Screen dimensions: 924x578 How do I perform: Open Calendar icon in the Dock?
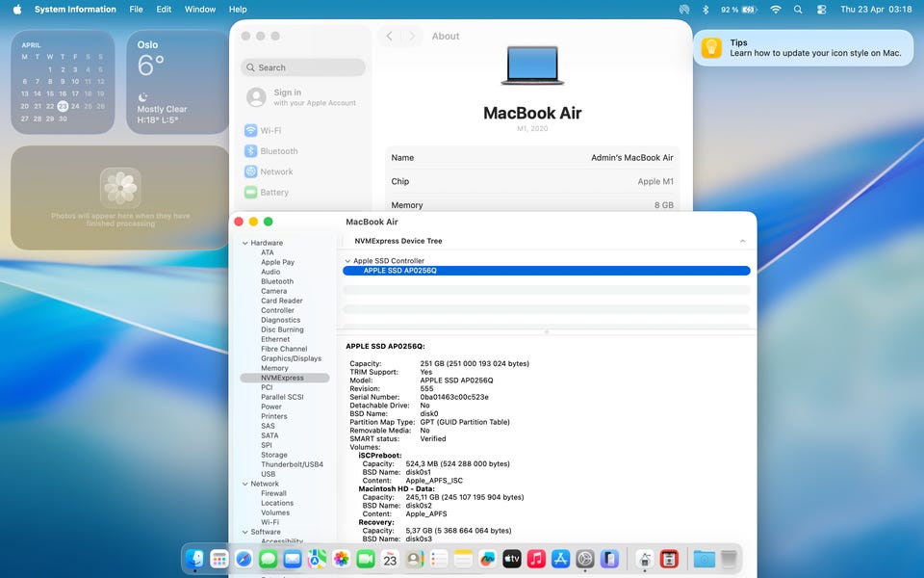[390, 558]
